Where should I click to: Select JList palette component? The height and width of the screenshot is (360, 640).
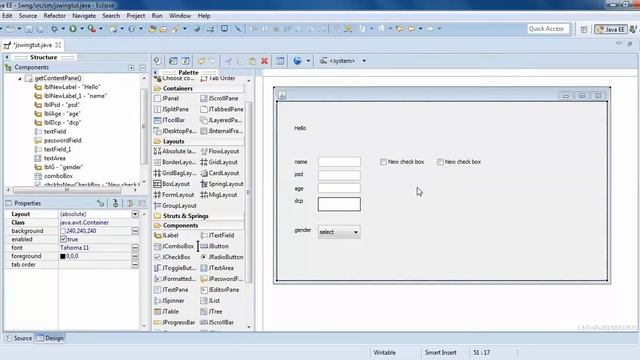tap(210, 301)
